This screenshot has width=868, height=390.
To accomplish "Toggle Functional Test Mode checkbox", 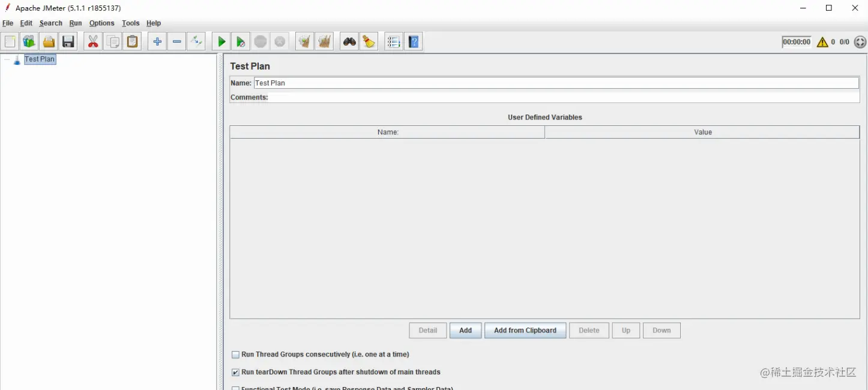I will 236,388.
